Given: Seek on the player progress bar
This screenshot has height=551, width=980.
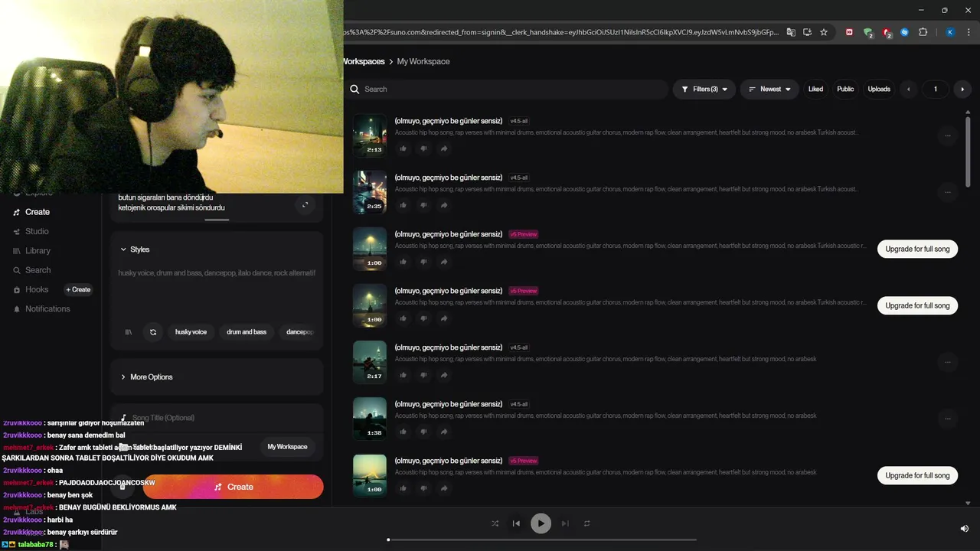Looking at the screenshot, I should coord(542,540).
